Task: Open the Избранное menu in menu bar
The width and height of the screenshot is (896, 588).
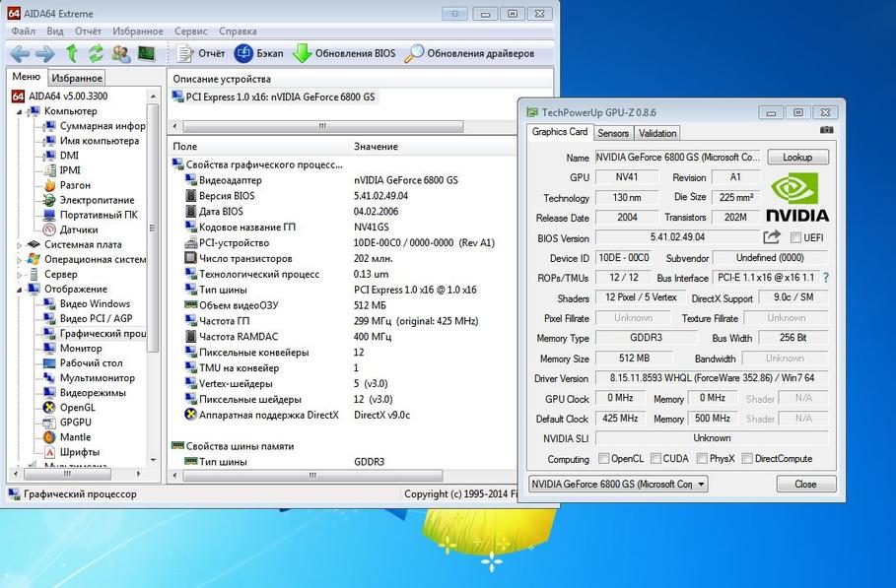Action: click(138, 32)
